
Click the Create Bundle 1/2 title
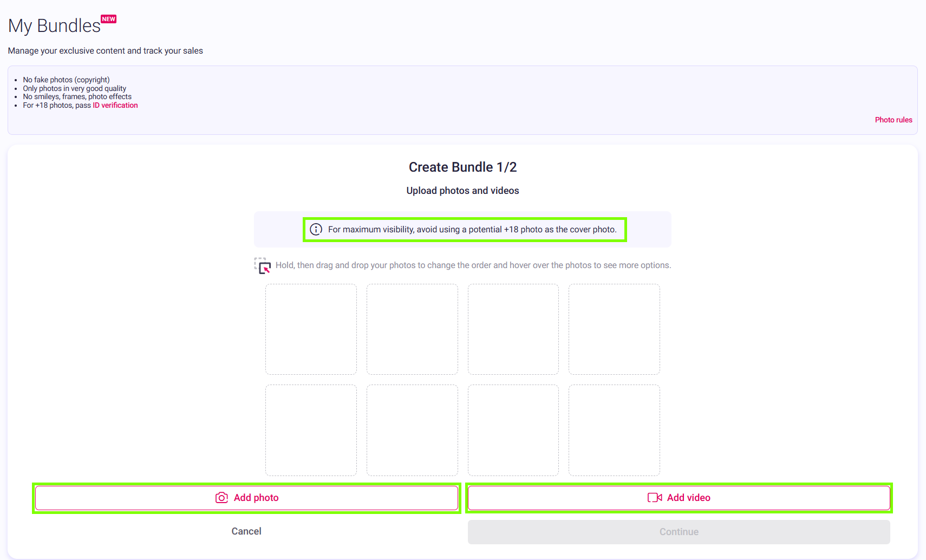pyautogui.click(x=463, y=167)
